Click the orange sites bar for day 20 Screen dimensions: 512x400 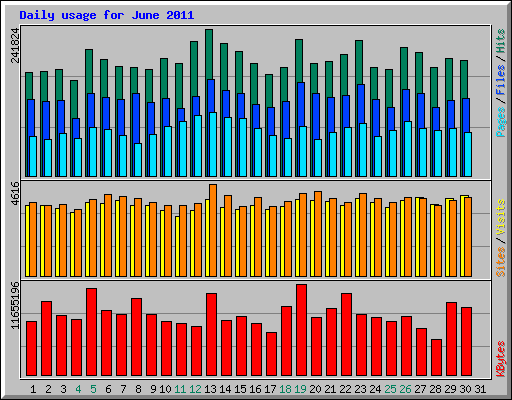point(318,234)
